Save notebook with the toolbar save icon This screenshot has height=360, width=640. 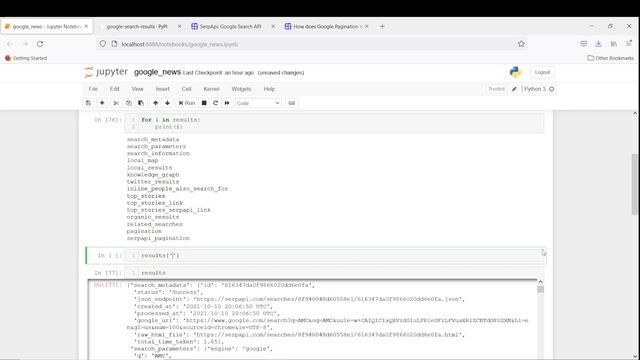pos(88,103)
